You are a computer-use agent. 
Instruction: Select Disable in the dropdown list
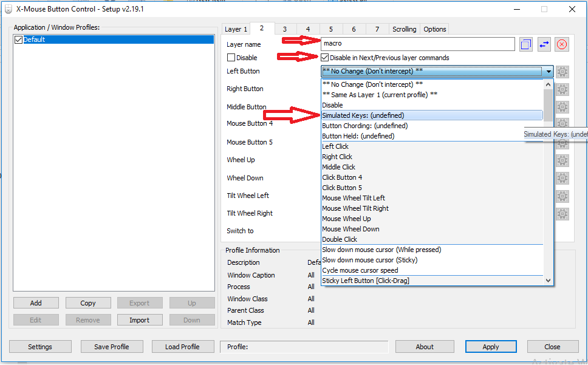(x=432, y=105)
